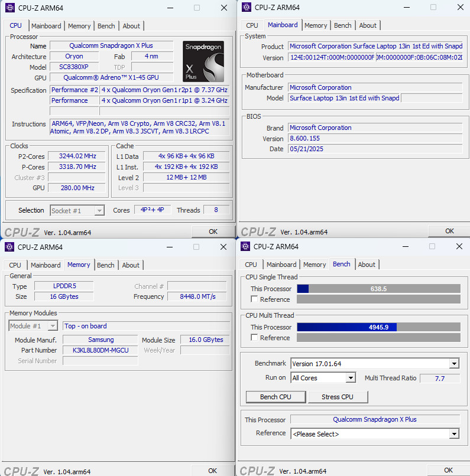Open the Socket #1 selection dropdown

tap(77, 210)
